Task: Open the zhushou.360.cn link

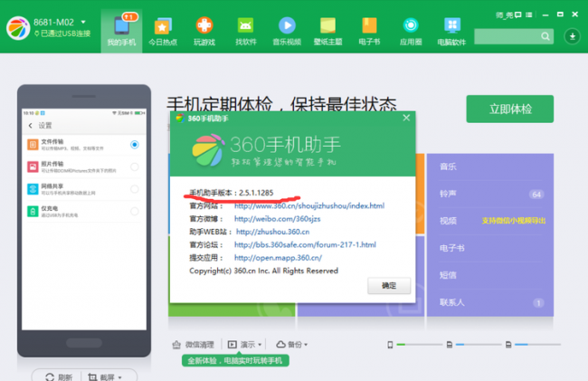Action: [272, 232]
